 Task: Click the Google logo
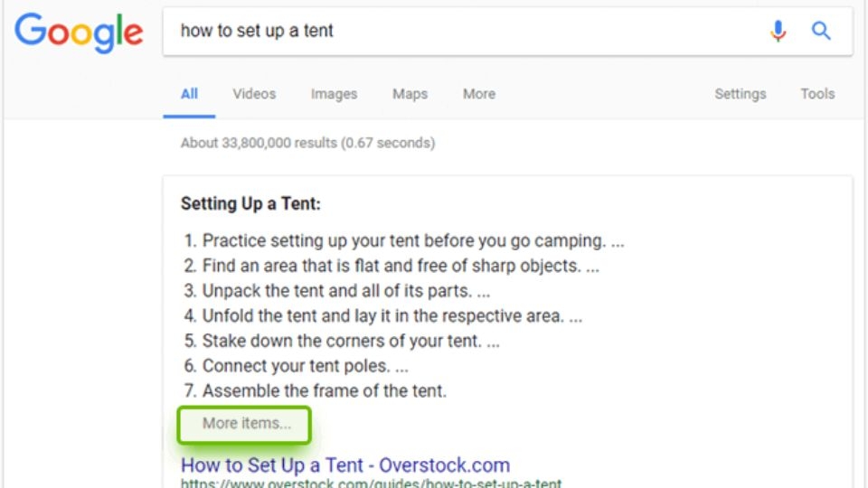79,33
